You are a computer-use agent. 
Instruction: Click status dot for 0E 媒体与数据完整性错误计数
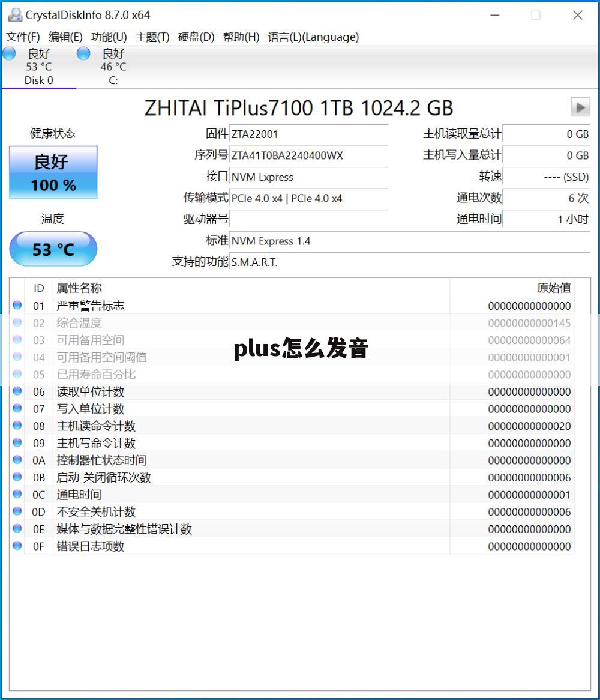point(17,528)
